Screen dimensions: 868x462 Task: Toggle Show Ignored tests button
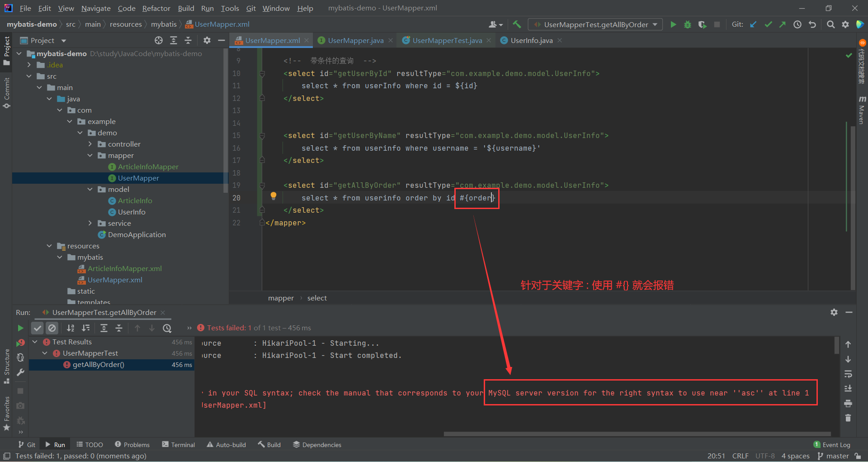(x=52, y=328)
